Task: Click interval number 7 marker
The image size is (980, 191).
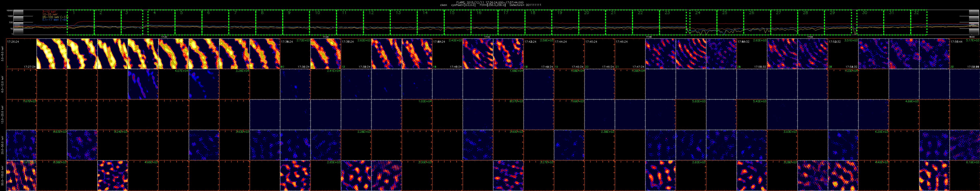Action: tap(236, 13)
